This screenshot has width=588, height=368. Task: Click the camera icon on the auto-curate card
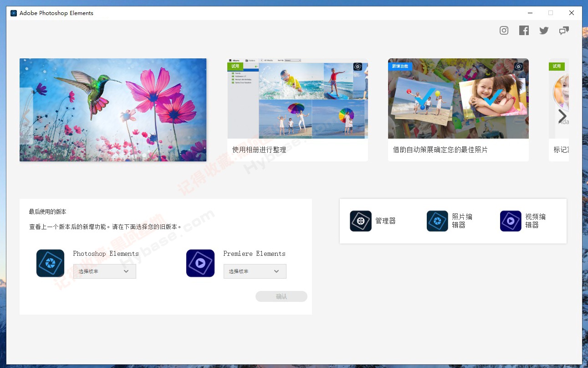click(x=518, y=67)
